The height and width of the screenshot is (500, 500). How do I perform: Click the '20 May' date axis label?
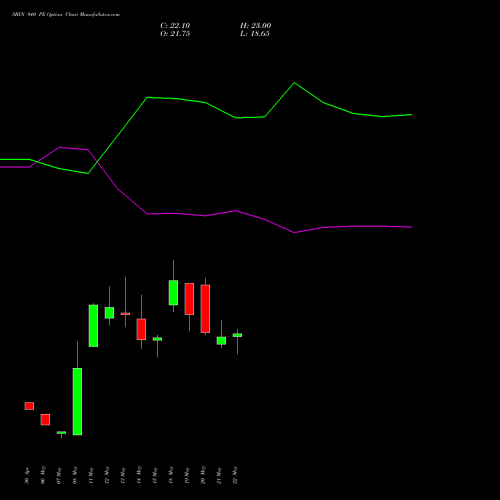(x=203, y=475)
